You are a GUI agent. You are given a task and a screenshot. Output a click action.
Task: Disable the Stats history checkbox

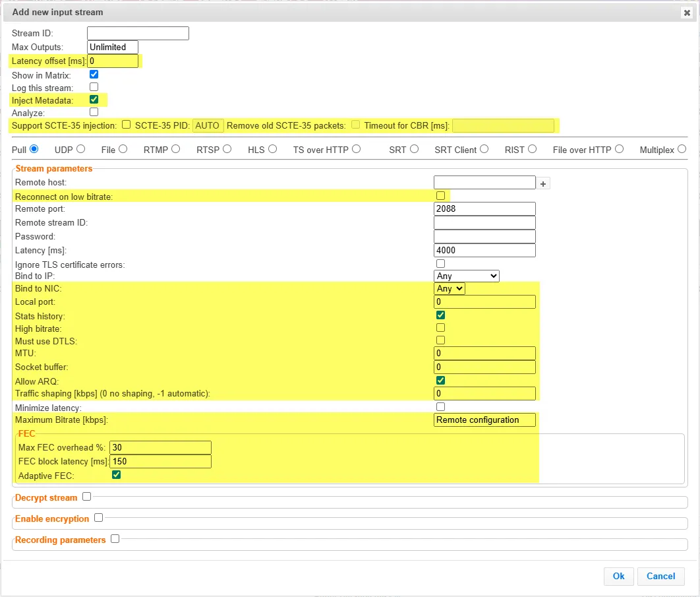click(x=440, y=315)
